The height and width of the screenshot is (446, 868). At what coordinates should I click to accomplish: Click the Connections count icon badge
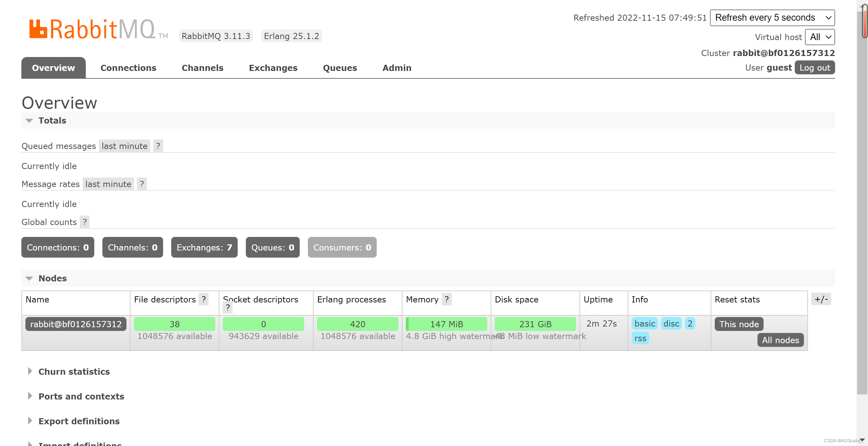(x=57, y=247)
